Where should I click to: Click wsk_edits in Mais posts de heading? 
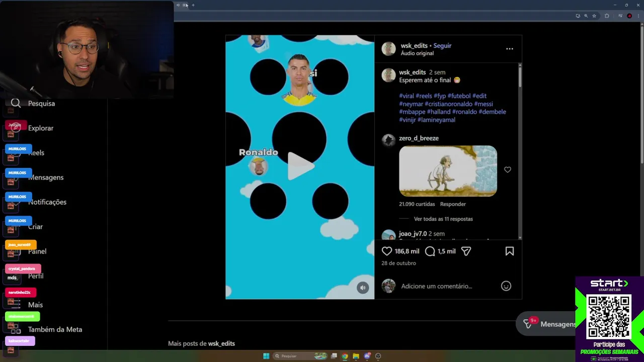(x=221, y=343)
